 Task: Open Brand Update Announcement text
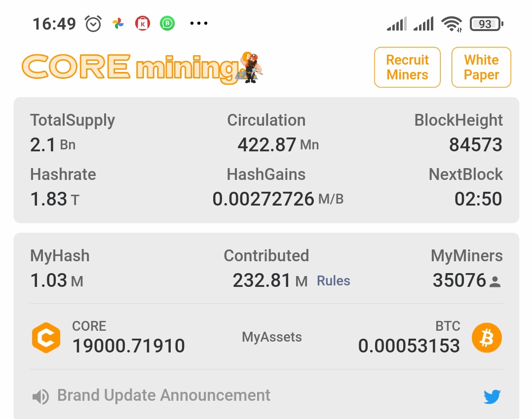pyautogui.click(x=163, y=395)
